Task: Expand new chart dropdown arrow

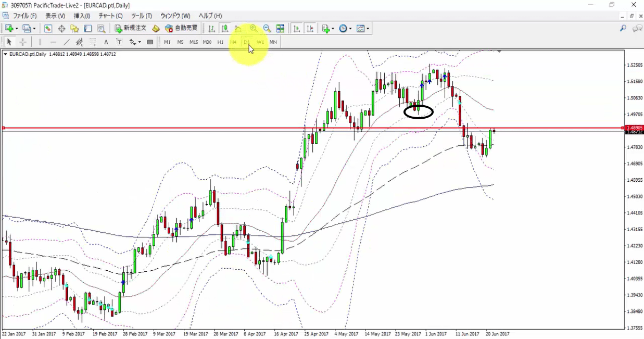Action: click(x=17, y=29)
